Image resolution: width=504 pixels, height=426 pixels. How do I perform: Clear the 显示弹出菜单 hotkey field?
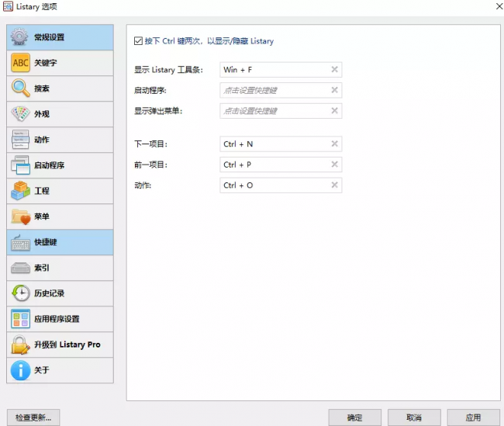click(335, 111)
